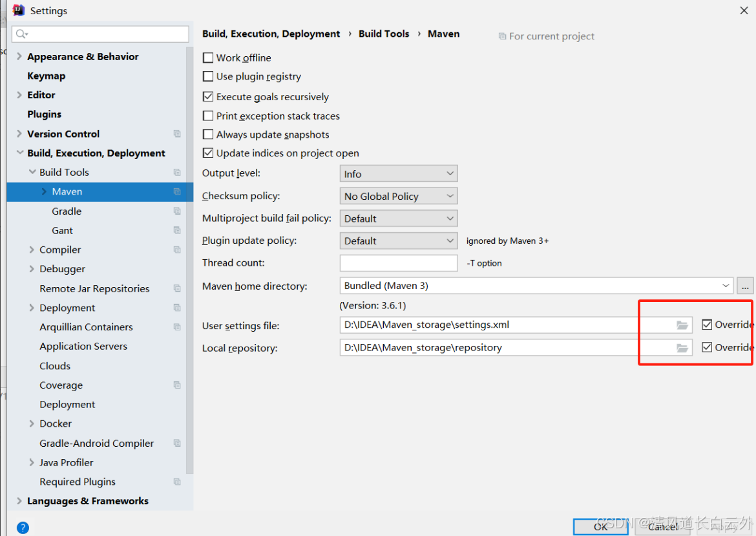Expand the Compiler node
Image resolution: width=756 pixels, height=536 pixels.
pos(32,250)
